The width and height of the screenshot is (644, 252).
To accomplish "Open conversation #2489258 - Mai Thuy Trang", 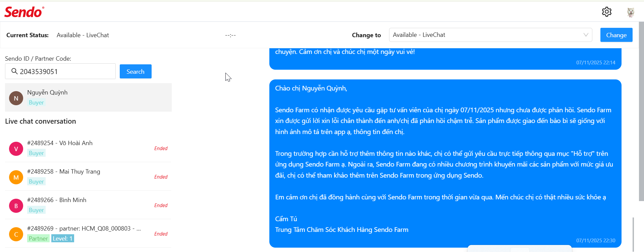I will (x=88, y=177).
